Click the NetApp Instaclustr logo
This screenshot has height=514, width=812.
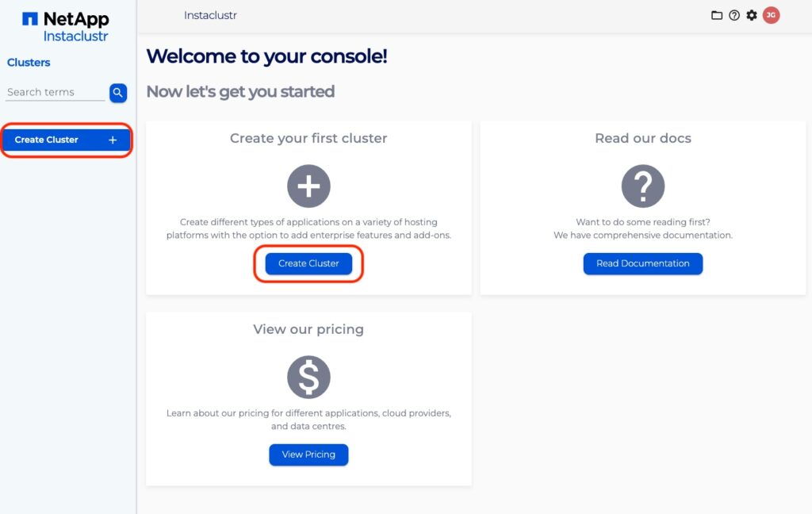(65, 26)
